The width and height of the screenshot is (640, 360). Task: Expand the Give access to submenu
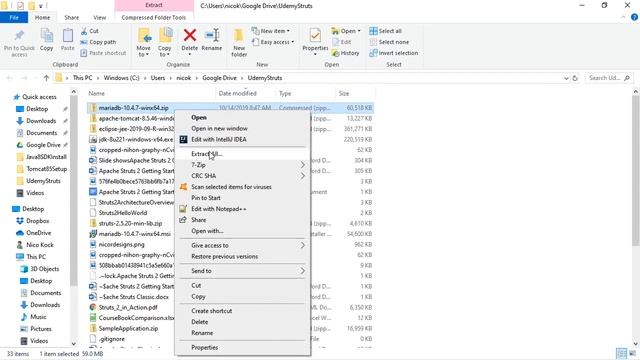click(x=242, y=245)
